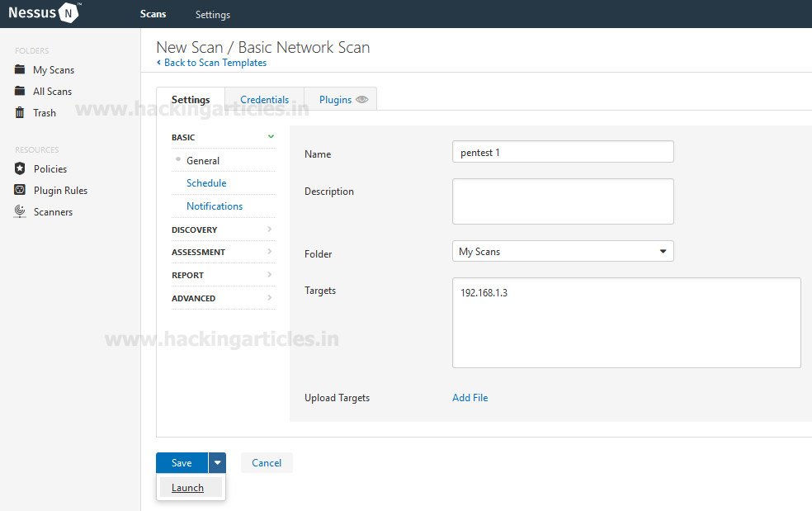Click the Cancel button
Image resolution: width=812 pixels, height=511 pixels.
[267, 463]
